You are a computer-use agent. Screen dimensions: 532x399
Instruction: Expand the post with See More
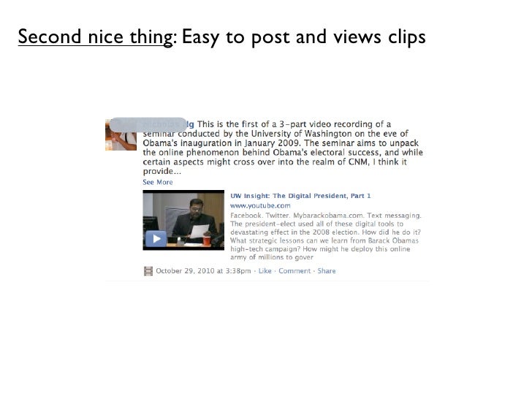pos(158,182)
